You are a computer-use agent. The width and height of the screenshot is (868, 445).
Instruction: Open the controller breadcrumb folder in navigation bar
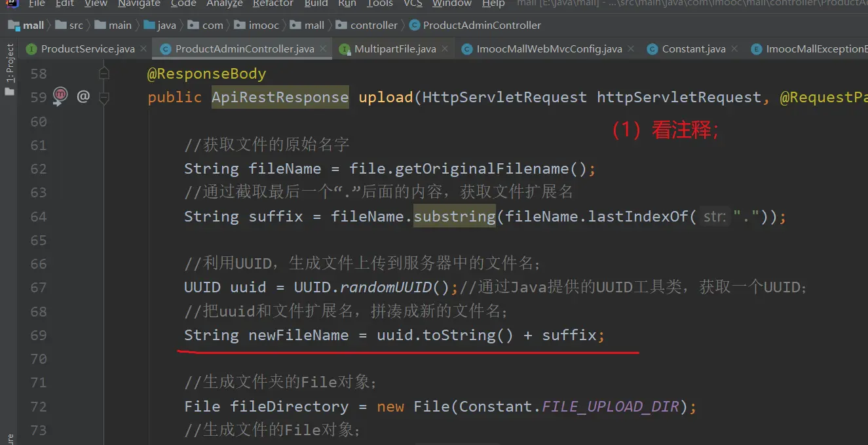click(373, 26)
